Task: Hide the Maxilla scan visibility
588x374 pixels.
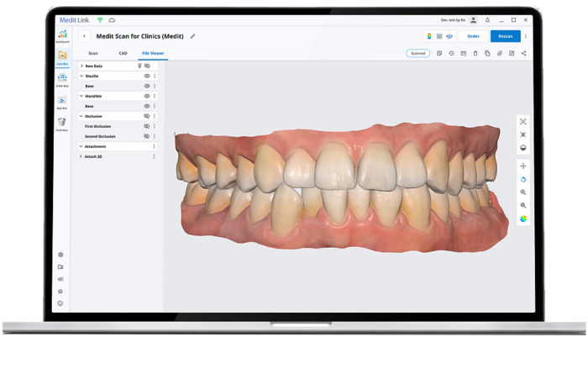Action: point(147,76)
